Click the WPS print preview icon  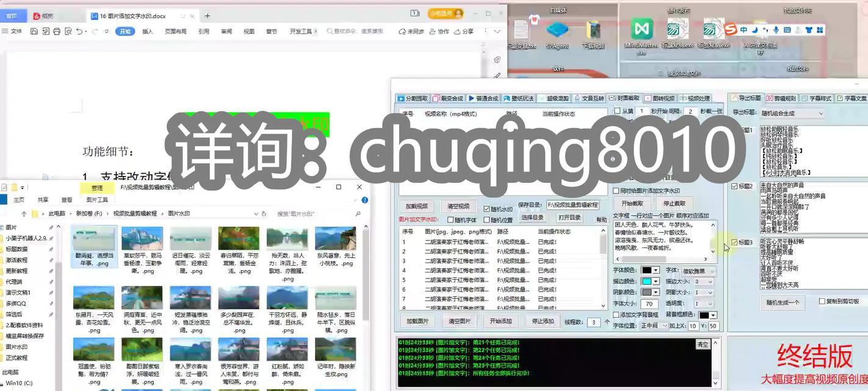68,31
